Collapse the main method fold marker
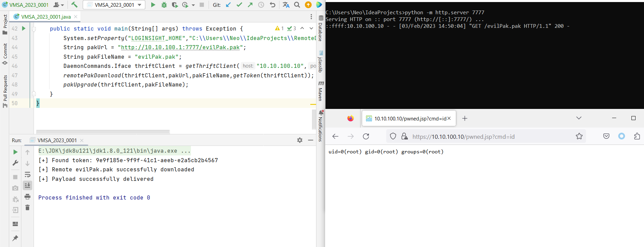Viewport: 644px width, 247px height. tap(34, 29)
